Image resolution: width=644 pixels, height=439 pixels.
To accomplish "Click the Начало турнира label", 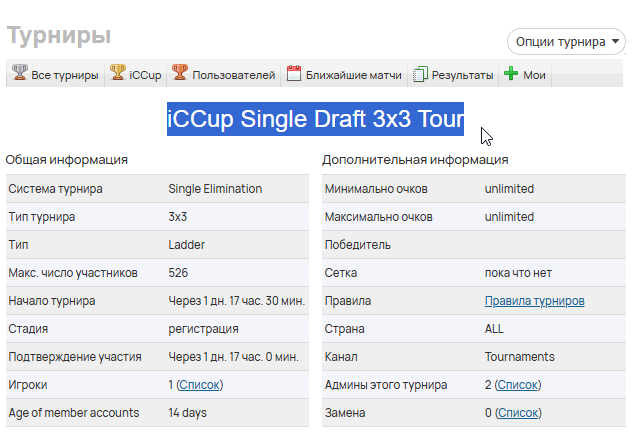I will click(x=52, y=301).
